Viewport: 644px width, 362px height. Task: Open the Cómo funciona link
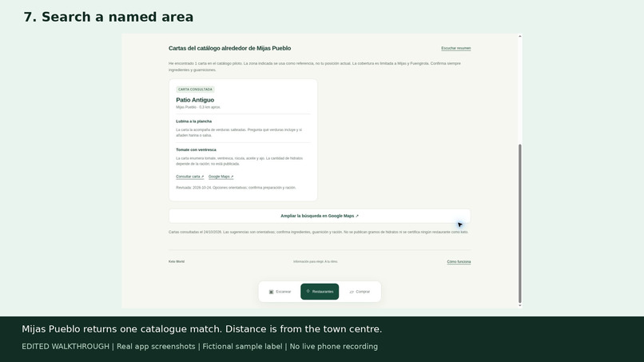tap(459, 262)
